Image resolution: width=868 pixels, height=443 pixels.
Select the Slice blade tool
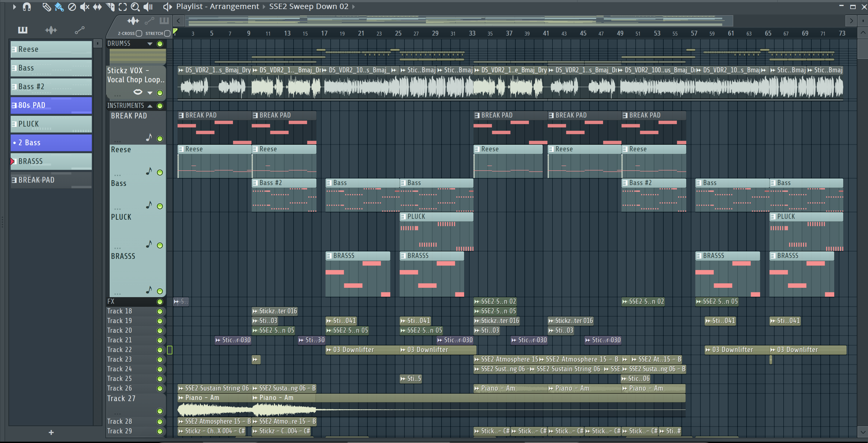[x=110, y=7]
